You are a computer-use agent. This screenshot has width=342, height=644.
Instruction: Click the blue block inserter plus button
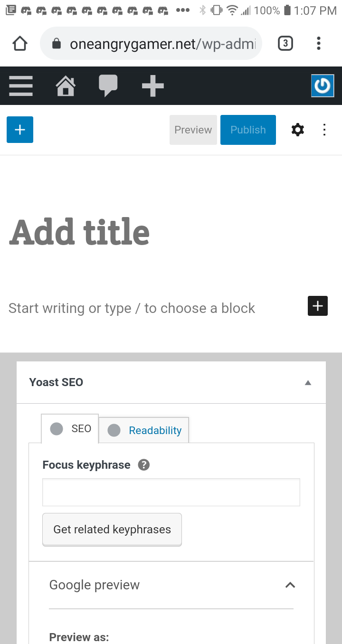click(x=20, y=130)
